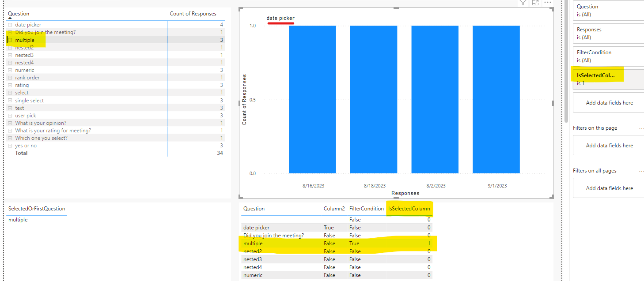Expand the text row in the matrix
Viewport: 644px width, 281px height.
[10, 108]
